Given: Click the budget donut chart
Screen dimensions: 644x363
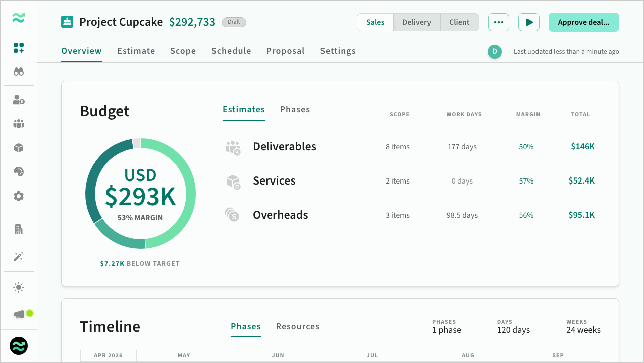Looking at the screenshot, I should tap(141, 194).
